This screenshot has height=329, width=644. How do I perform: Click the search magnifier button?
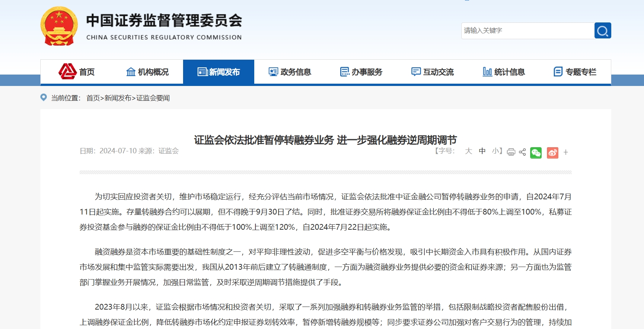(x=603, y=30)
